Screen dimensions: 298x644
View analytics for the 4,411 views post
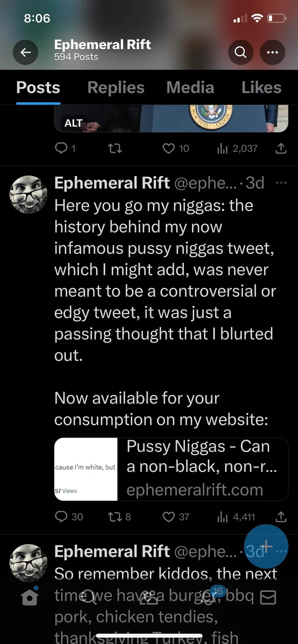[x=236, y=517]
